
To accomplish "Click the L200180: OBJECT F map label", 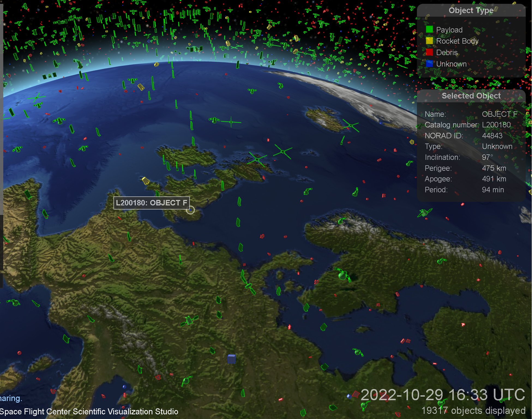I will tap(151, 203).
